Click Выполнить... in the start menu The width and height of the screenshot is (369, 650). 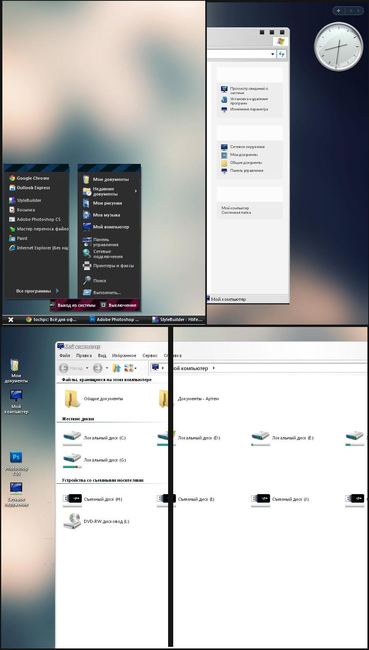102,292
